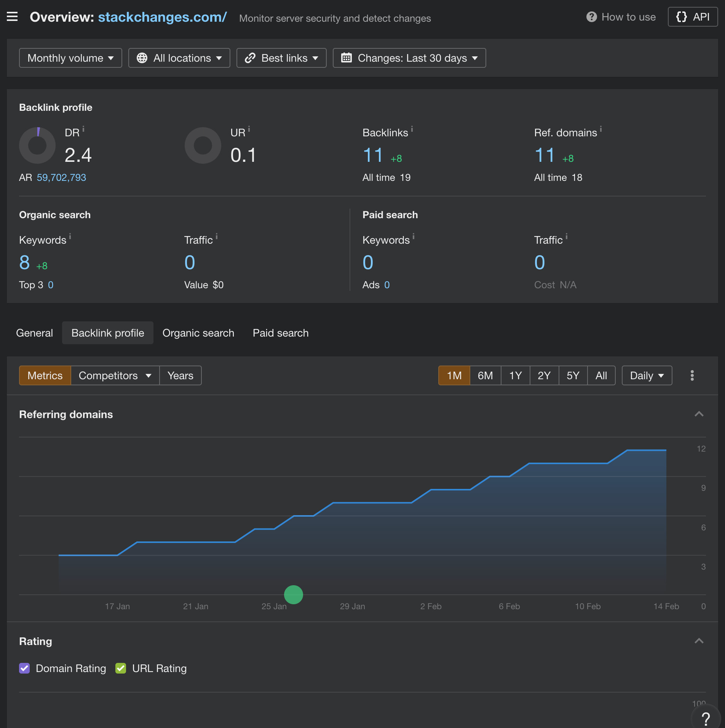This screenshot has width=725, height=728.
Task: Click the green marker on the chart timeline
Action: (294, 594)
